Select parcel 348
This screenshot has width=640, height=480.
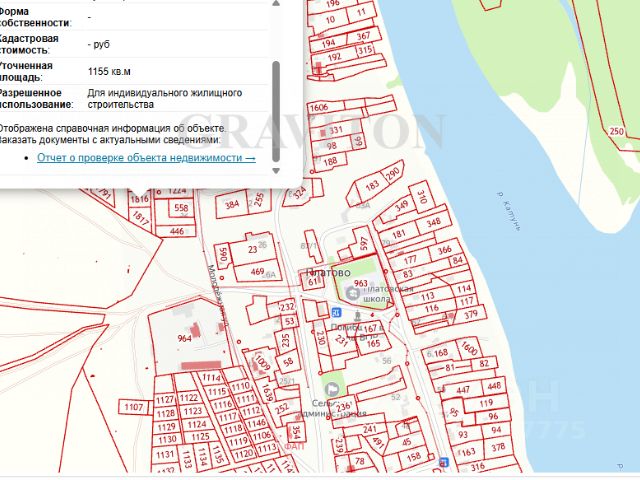pos(433,222)
